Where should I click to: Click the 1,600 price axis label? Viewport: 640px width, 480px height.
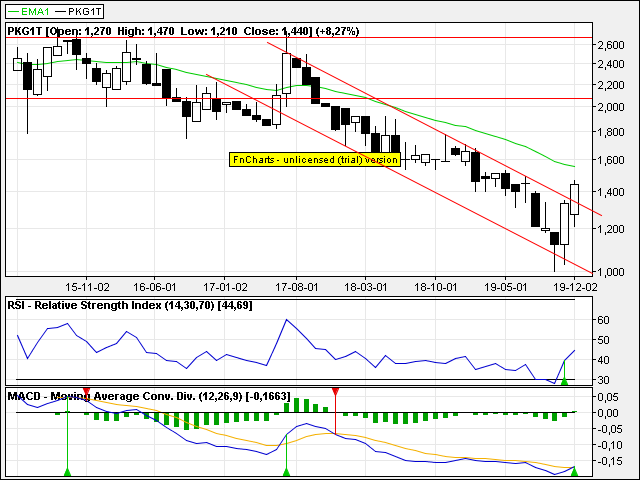coord(611,160)
